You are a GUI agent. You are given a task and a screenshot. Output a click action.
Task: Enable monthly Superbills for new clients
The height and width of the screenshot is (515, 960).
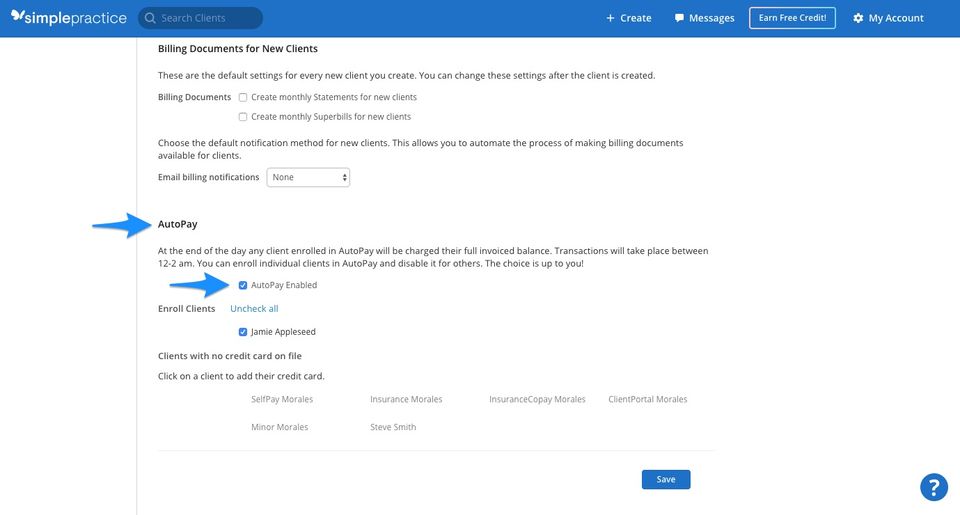click(243, 117)
